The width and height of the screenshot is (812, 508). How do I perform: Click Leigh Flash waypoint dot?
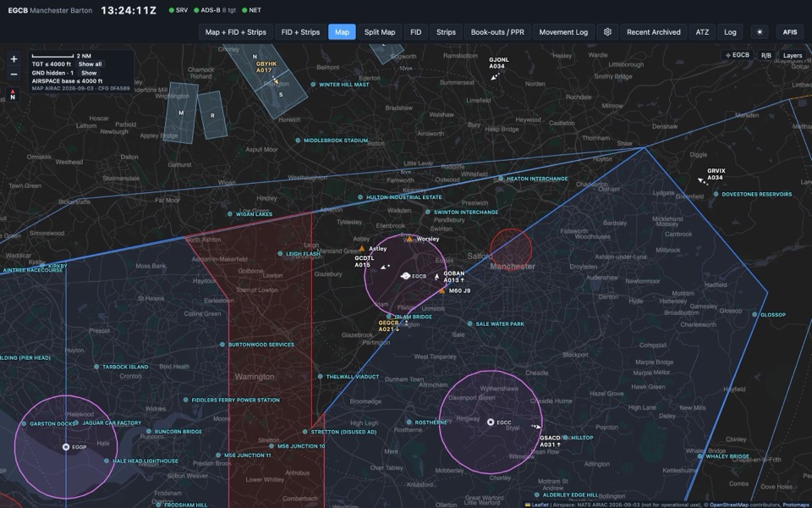click(280, 254)
